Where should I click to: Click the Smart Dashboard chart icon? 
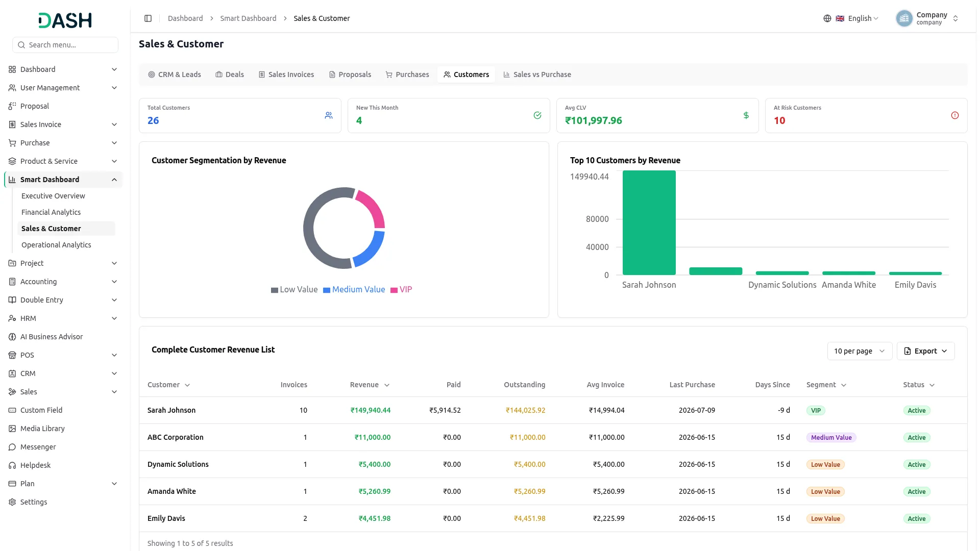[x=12, y=180]
